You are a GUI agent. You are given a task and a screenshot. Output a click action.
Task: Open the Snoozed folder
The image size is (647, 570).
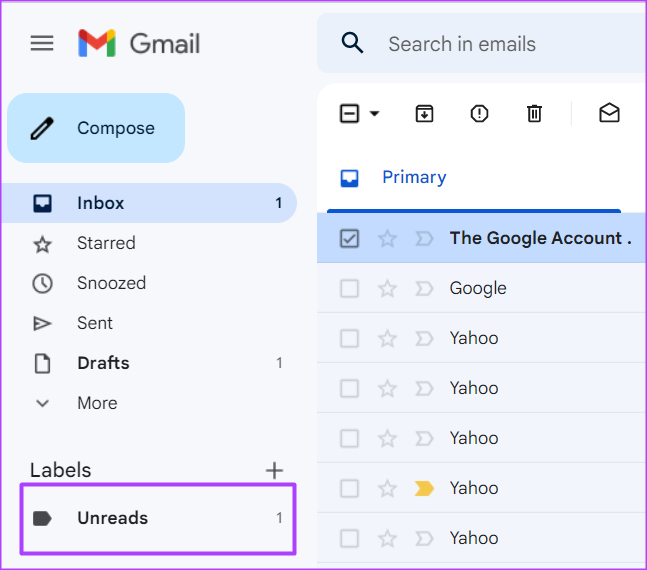(x=149, y=283)
